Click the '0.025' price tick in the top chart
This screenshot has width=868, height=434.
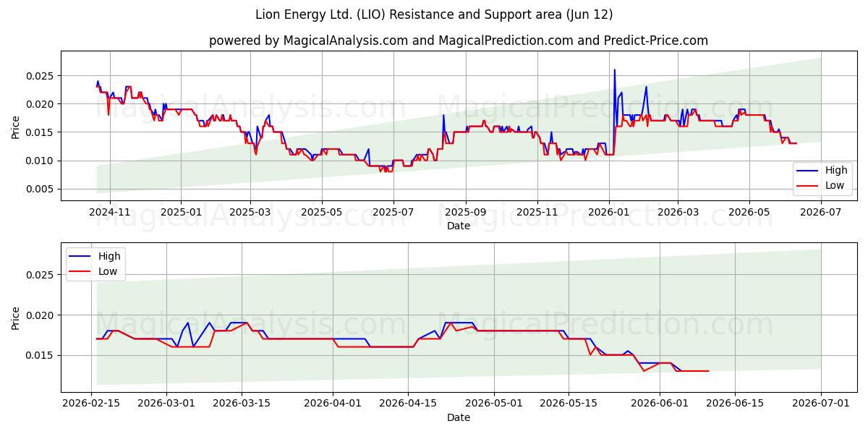[41, 76]
